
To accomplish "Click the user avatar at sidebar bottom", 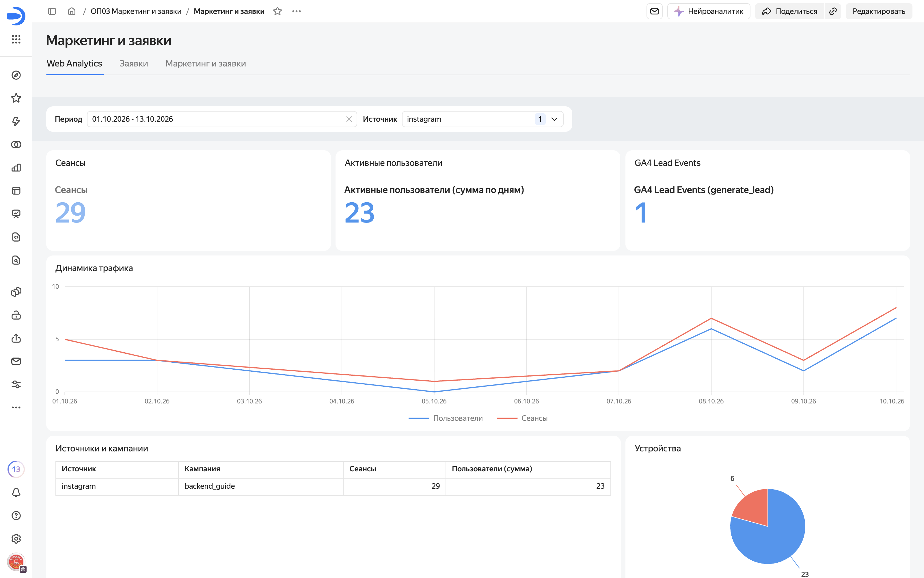I will pos(16,562).
